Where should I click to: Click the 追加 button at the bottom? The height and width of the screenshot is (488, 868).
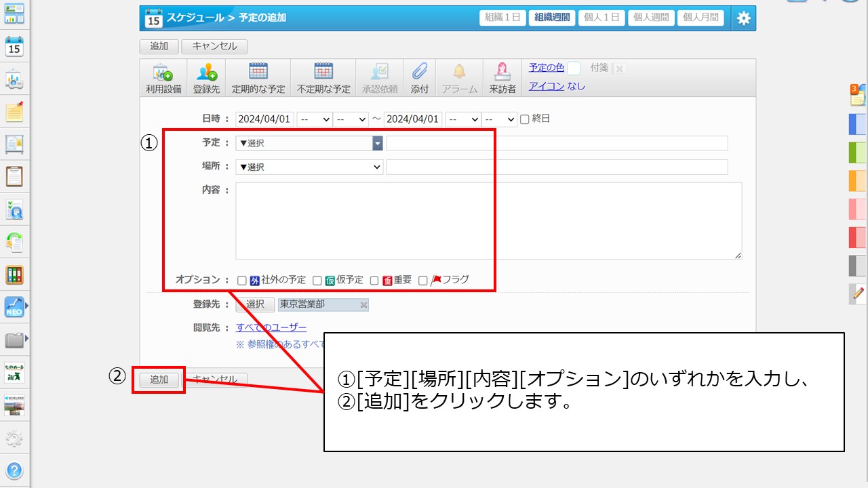pos(159,380)
